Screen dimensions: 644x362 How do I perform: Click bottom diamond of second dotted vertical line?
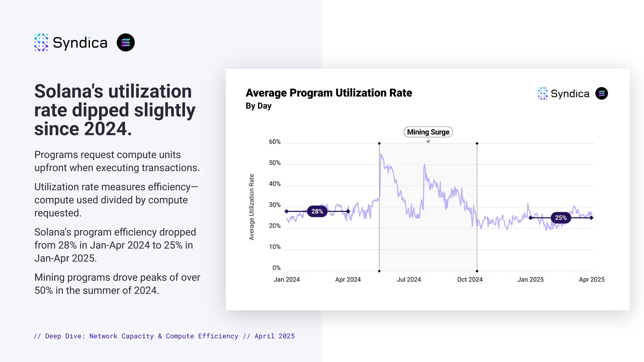tap(477, 271)
